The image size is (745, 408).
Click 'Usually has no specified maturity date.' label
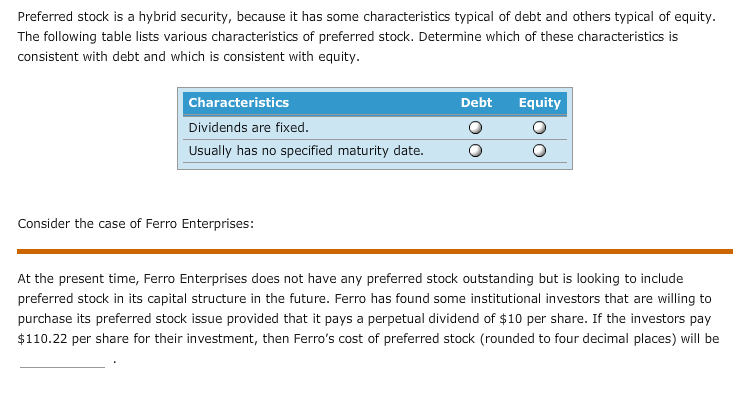[x=306, y=151]
